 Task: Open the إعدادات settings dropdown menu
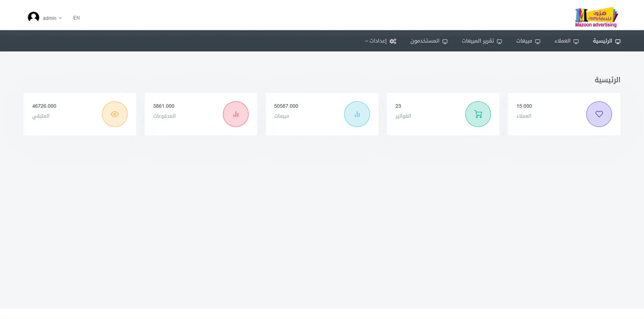(377, 41)
